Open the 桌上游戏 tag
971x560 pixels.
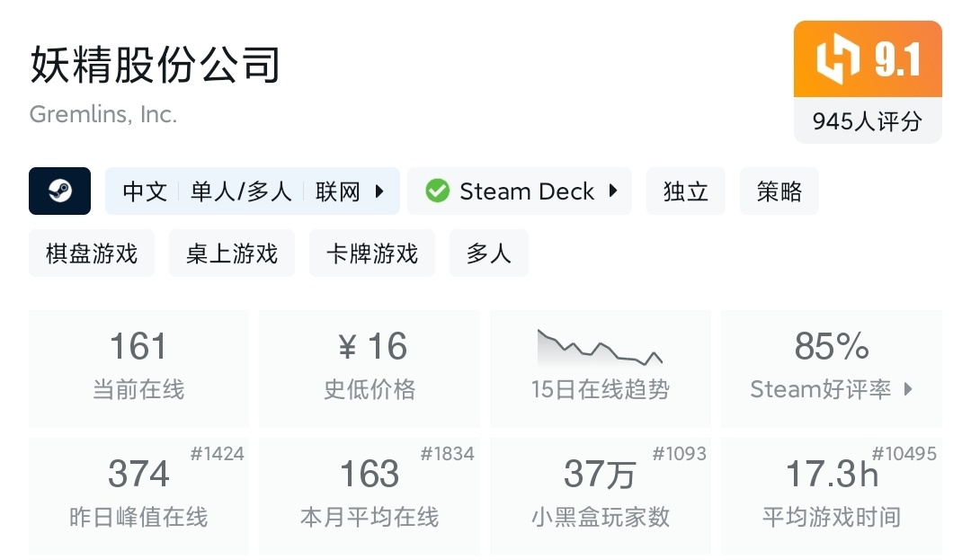coord(232,253)
